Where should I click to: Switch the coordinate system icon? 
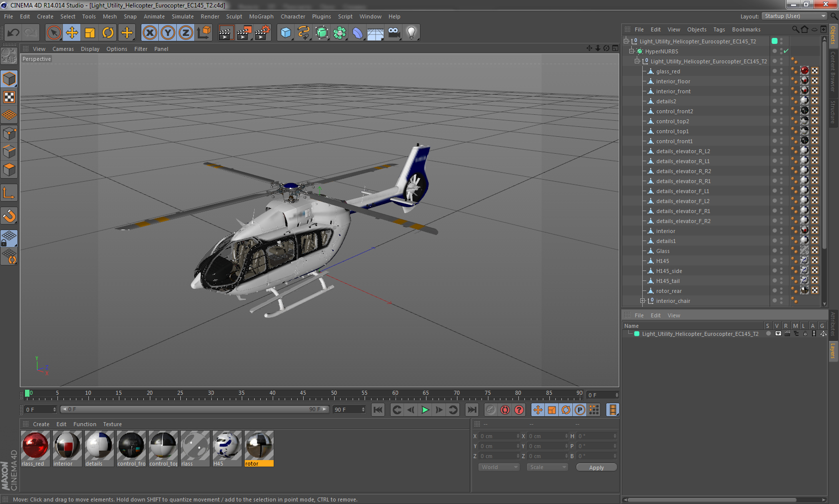[x=204, y=33]
